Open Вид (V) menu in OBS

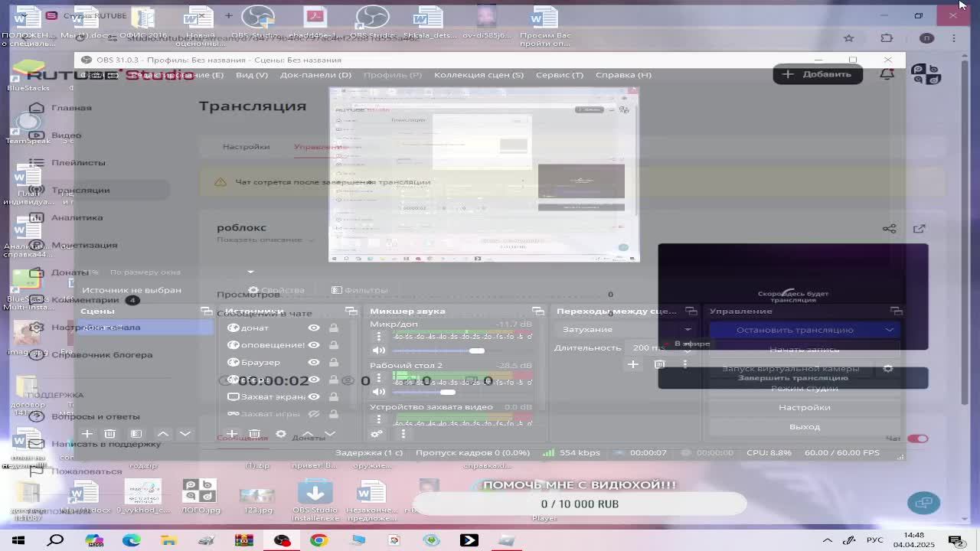pyautogui.click(x=252, y=74)
